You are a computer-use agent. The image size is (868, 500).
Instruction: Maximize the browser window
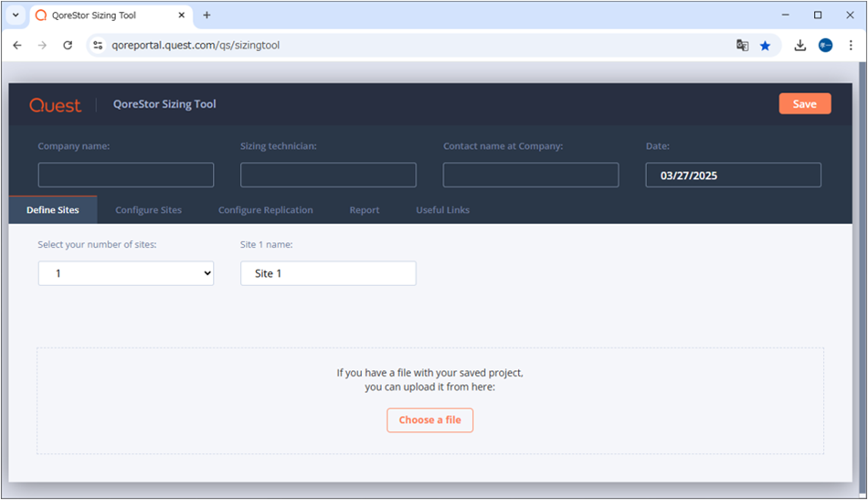tap(818, 16)
